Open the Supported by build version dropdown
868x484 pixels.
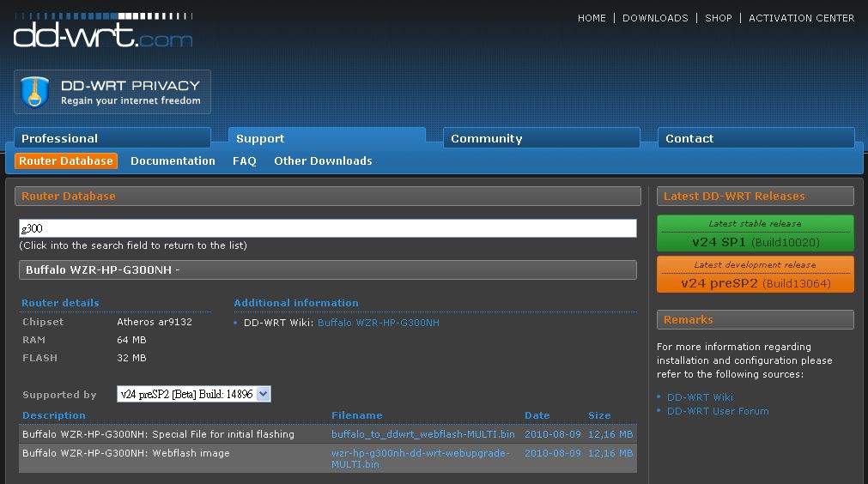coord(194,394)
